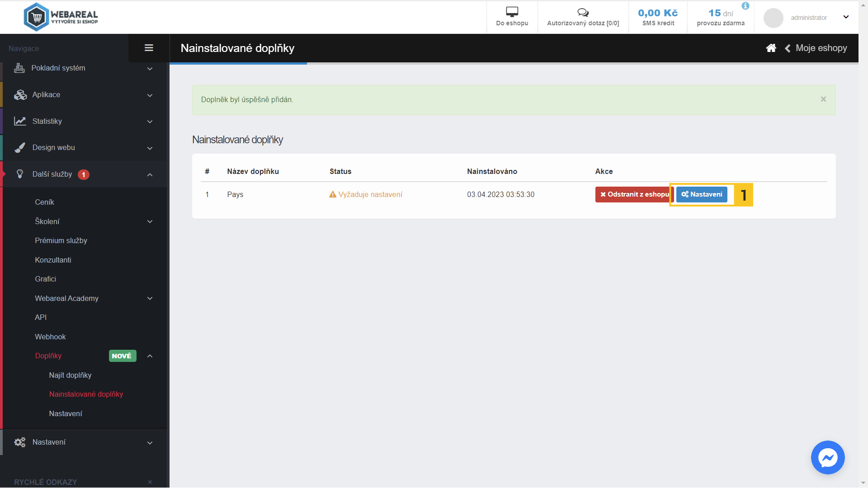The image size is (868, 488).
Task: Click Odstranit z eshopu button
Action: coord(634,194)
